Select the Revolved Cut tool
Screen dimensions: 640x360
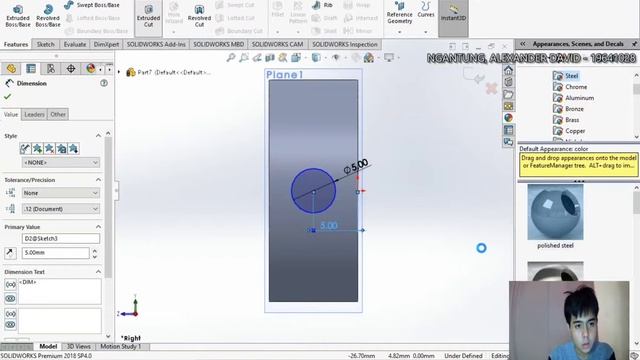[199, 16]
